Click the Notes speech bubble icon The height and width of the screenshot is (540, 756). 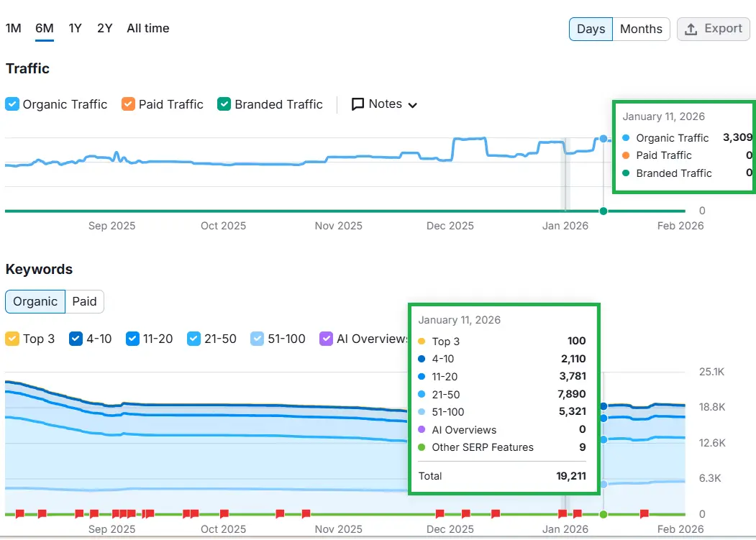point(357,104)
